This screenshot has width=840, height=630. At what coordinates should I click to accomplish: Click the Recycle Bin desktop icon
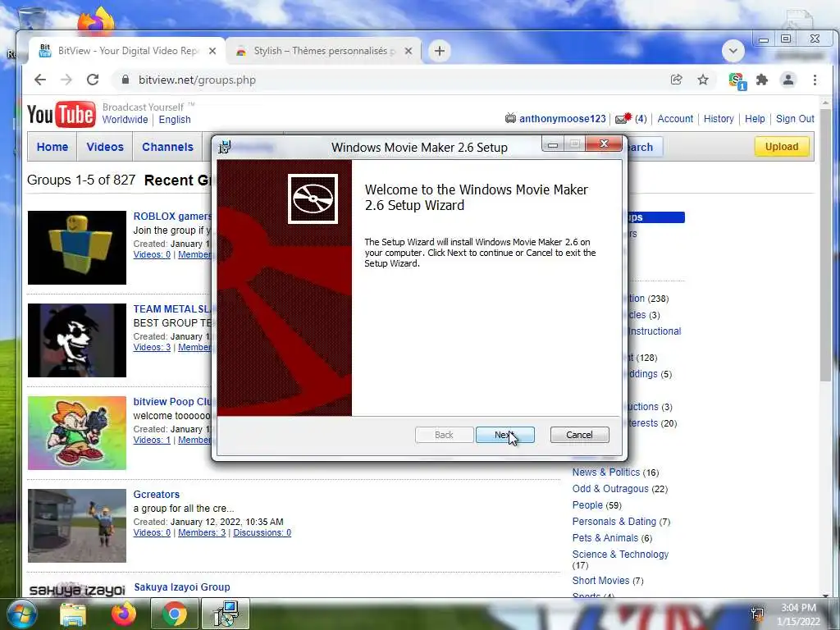point(31,20)
